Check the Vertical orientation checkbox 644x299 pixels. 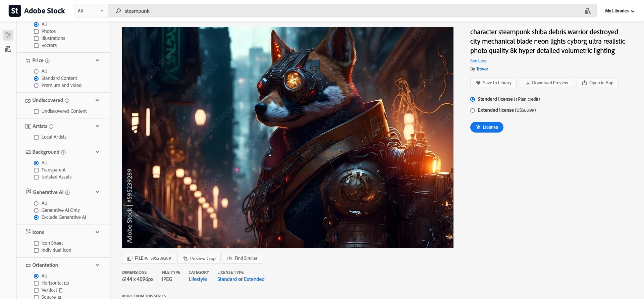pyautogui.click(x=36, y=290)
